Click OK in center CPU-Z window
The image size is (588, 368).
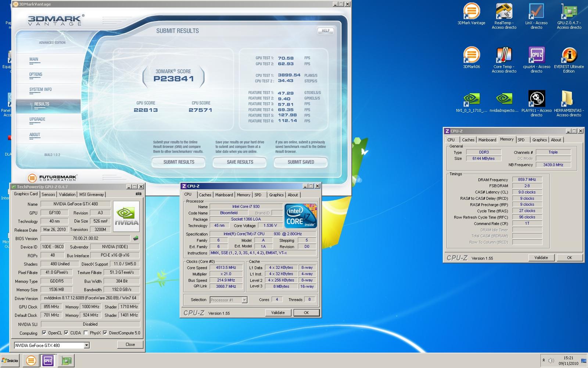point(306,312)
